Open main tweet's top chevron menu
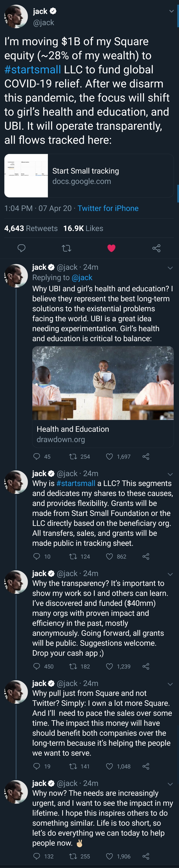The width and height of the screenshot is (179, 868). pos(171,11)
